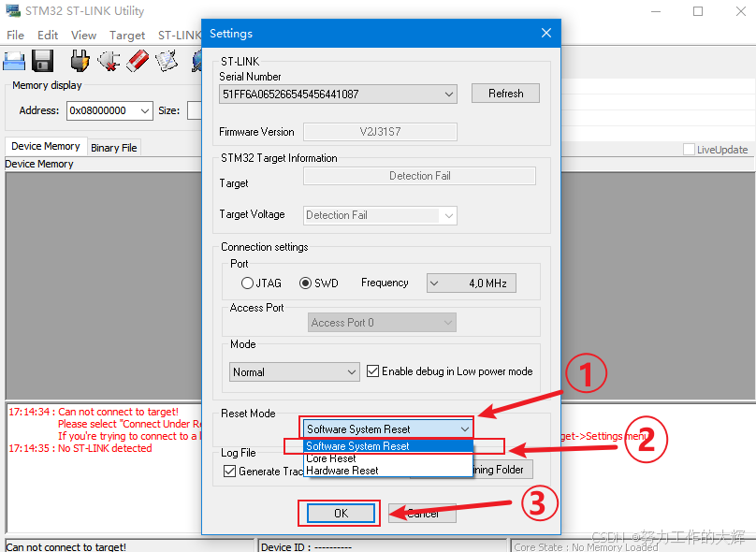Screen dimensions: 756x552
Task: Close the Settings dialog with X
Action: [545, 33]
